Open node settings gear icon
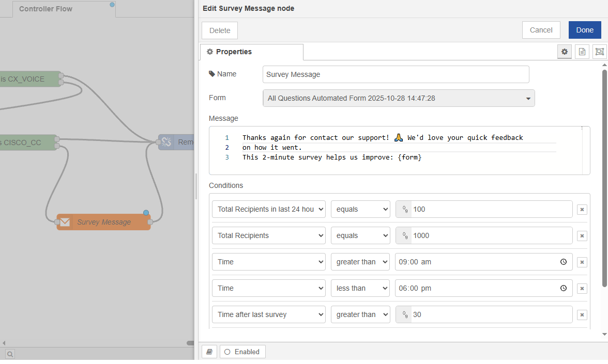Image resolution: width=608 pixels, height=364 pixels. point(565,52)
